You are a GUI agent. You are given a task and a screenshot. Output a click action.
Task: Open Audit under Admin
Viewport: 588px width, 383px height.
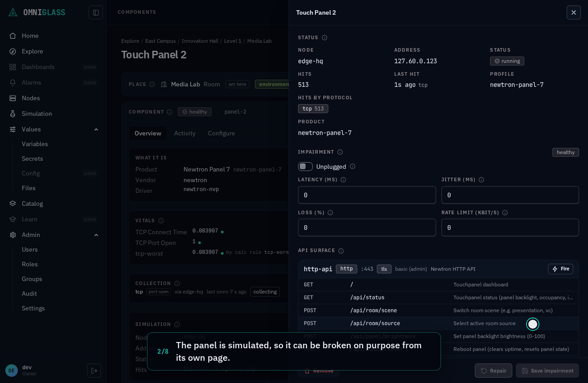pyautogui.click(x=29, y=293)
